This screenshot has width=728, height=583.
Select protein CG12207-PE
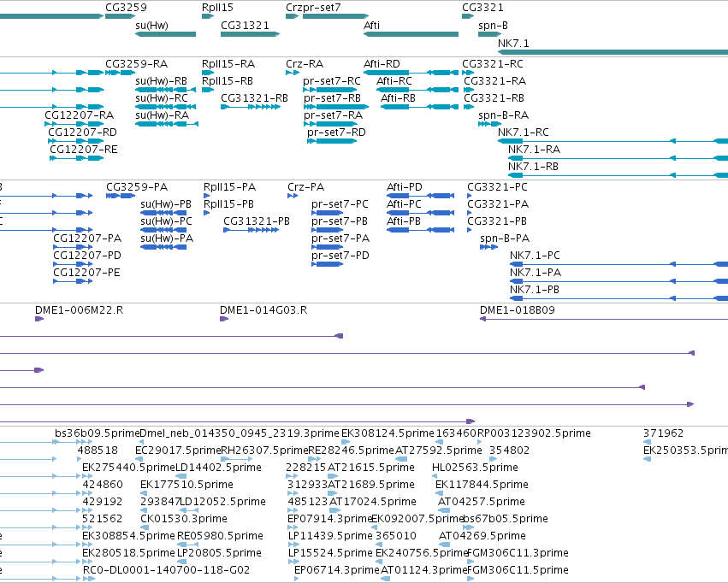pos(73,281)
